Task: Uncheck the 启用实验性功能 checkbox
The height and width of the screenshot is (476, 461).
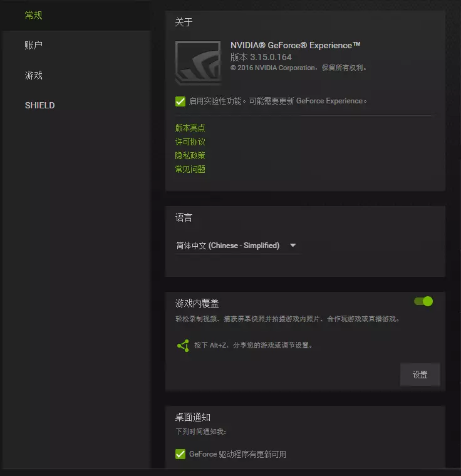Action: click(180, 101)
